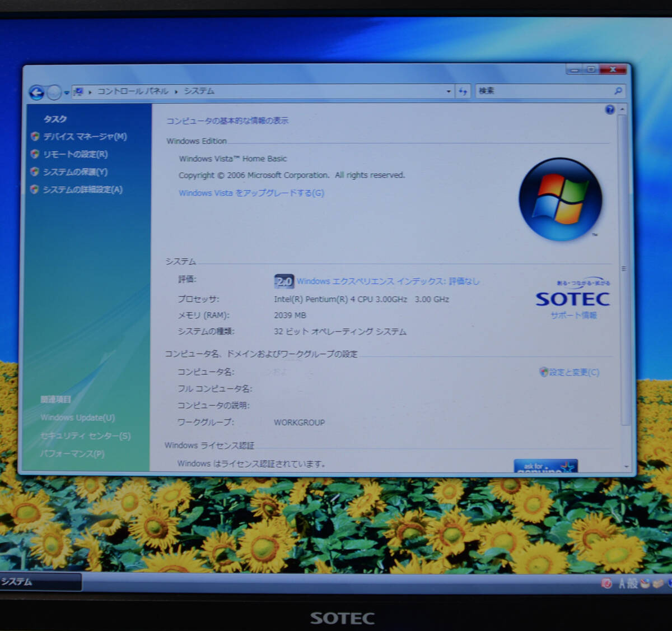The height and width of the screenshot is (631, 672).
Task: Click the ask for genuine badge
Action: coord(545,466)
